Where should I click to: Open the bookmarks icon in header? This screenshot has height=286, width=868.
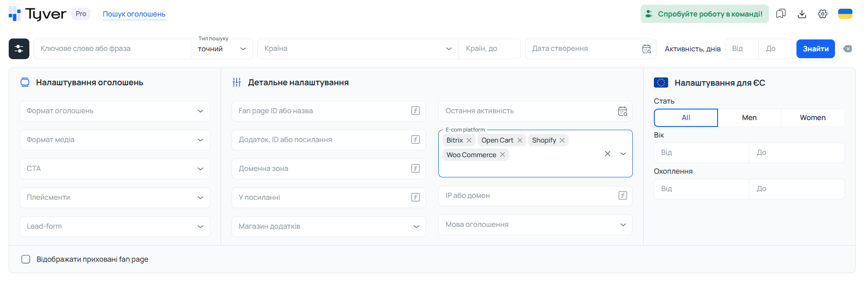(x=781, y=14)
